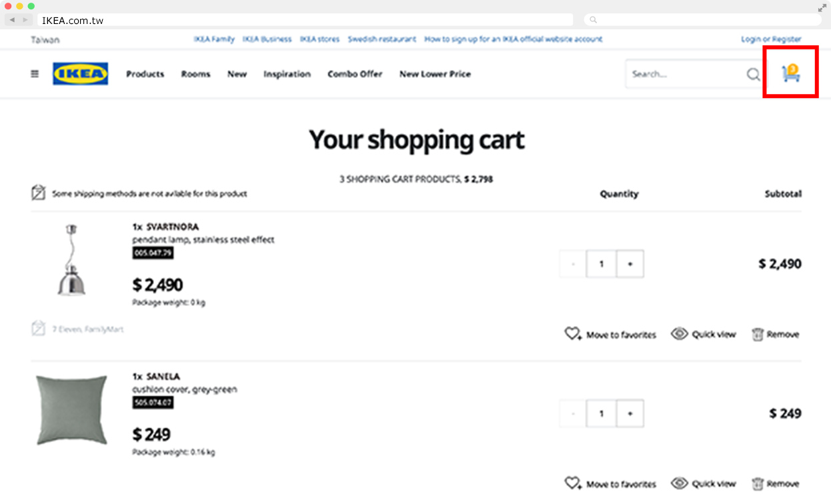Click Login or Register link
831x504 pixels.
(771, 39)
